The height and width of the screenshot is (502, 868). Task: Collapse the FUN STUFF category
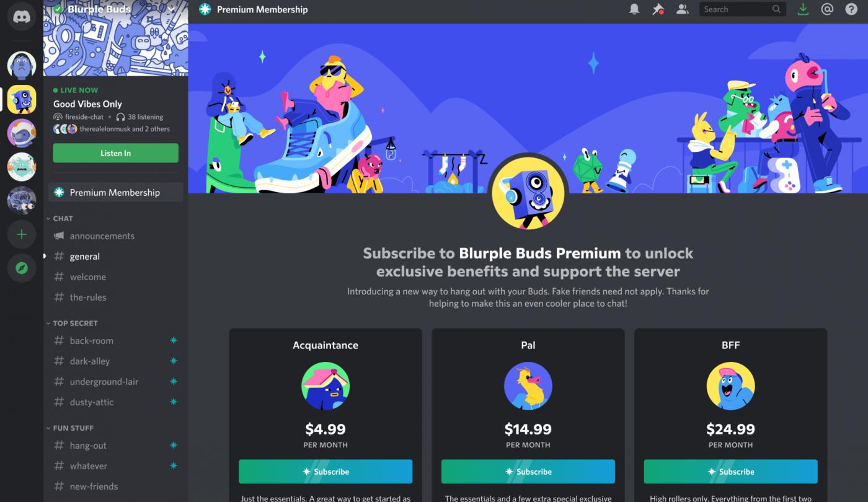tap(70, 428)
